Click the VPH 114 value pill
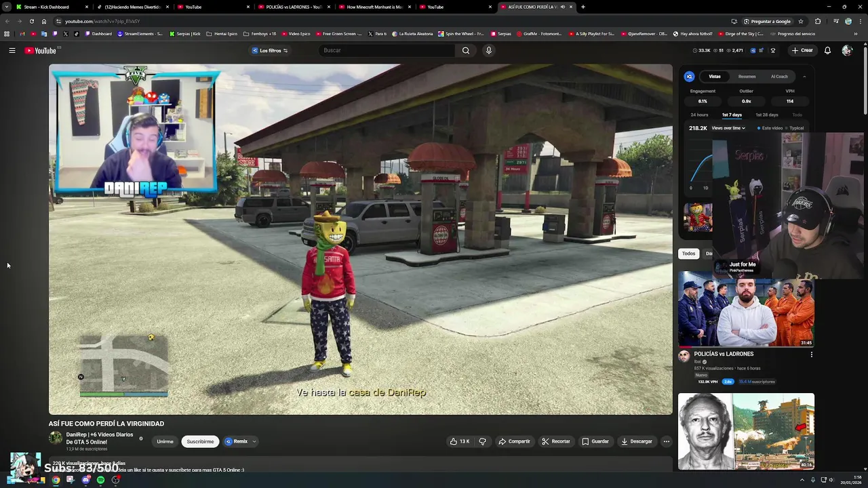This screenshot has width=868, height=488. point(790,101)
